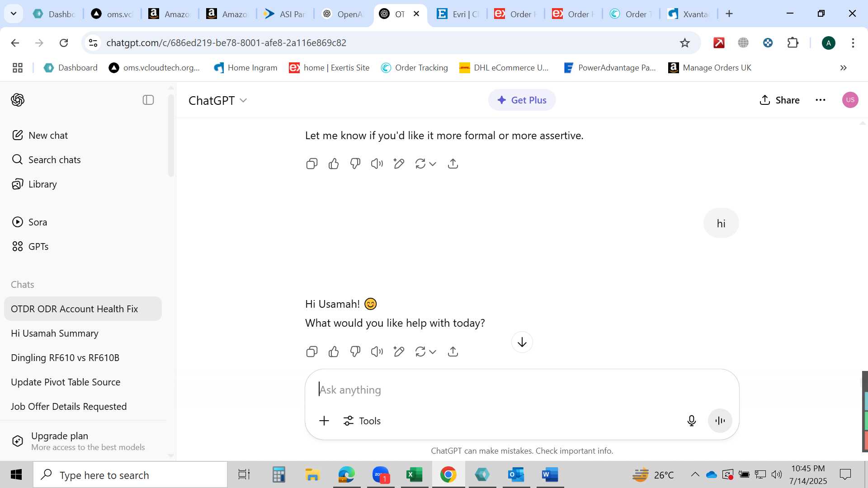Jump to the bottom with the down-arrow button
868x488 pixels.
tap(522, 342)
